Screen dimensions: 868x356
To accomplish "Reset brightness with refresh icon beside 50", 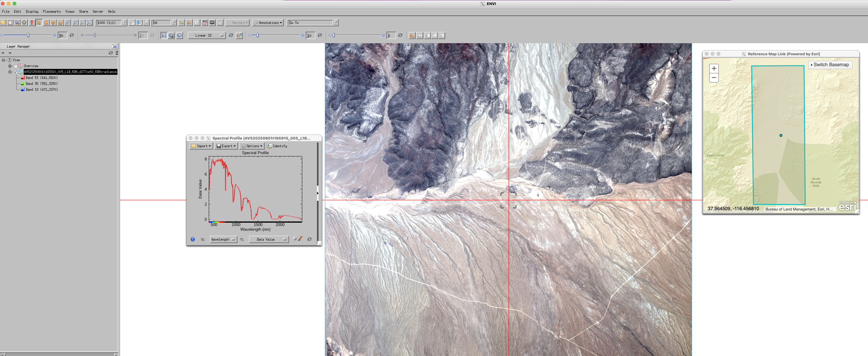I will [72, 35].
